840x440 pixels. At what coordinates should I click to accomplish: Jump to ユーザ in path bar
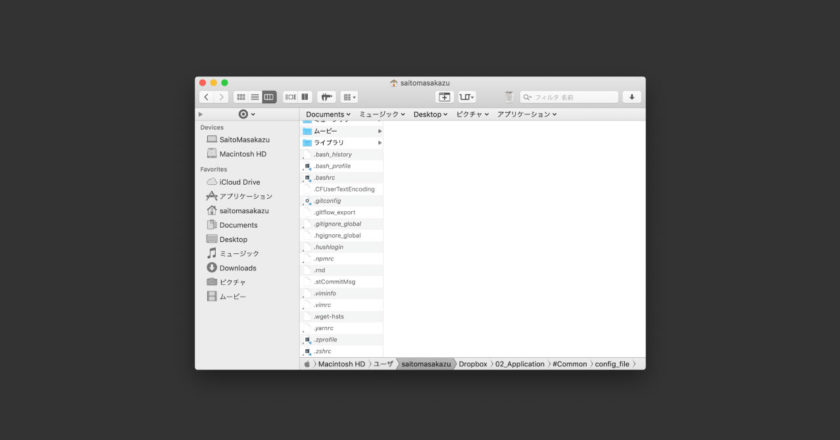coord(383,364)
